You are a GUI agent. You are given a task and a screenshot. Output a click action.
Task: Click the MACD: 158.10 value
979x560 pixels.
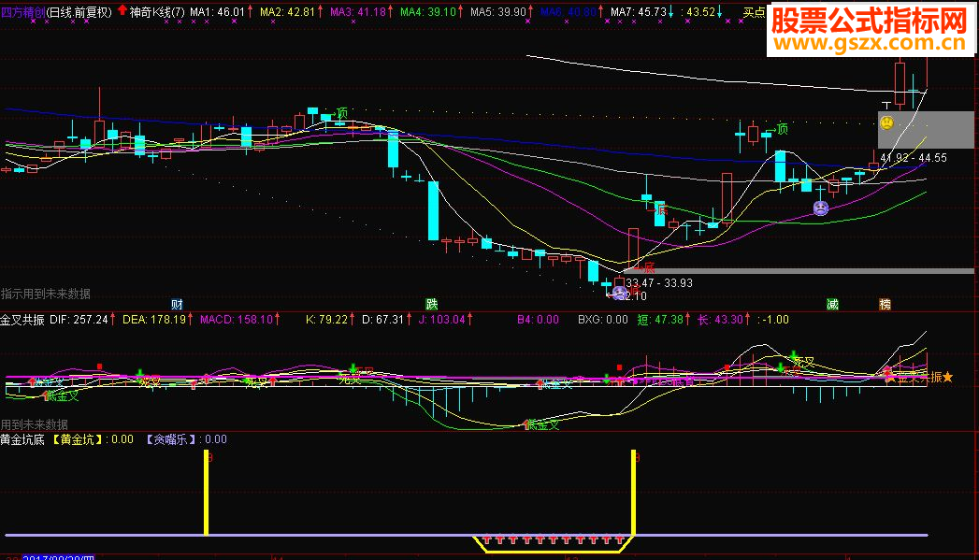[237, 320]
